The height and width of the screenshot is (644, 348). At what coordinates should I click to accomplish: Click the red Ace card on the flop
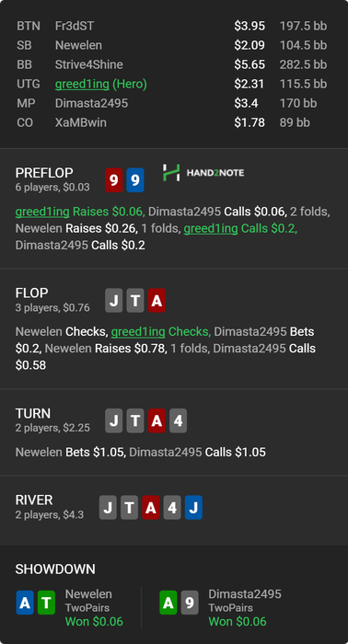[157, 301]
